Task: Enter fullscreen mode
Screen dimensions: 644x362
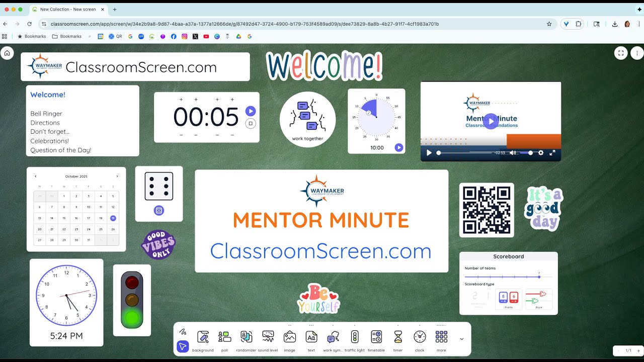Action: [x=621, y=53]
